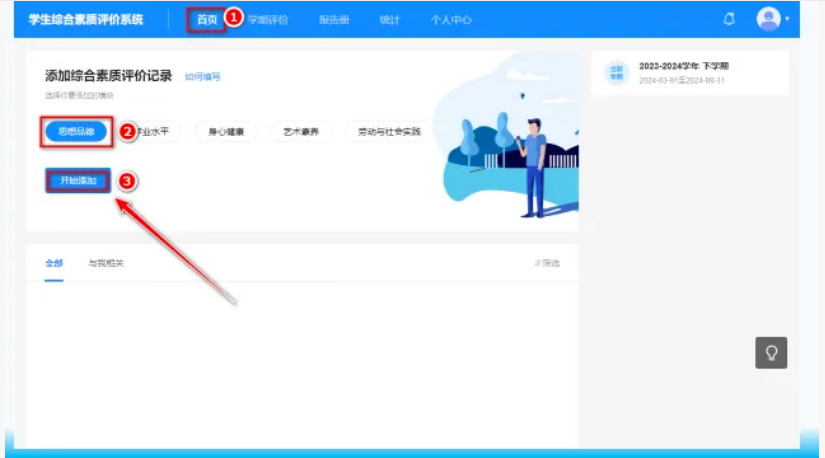This screenshot has height=458, width=825.
Task: Open 报告册 in the navigation bar
Action: coord(333,19)
